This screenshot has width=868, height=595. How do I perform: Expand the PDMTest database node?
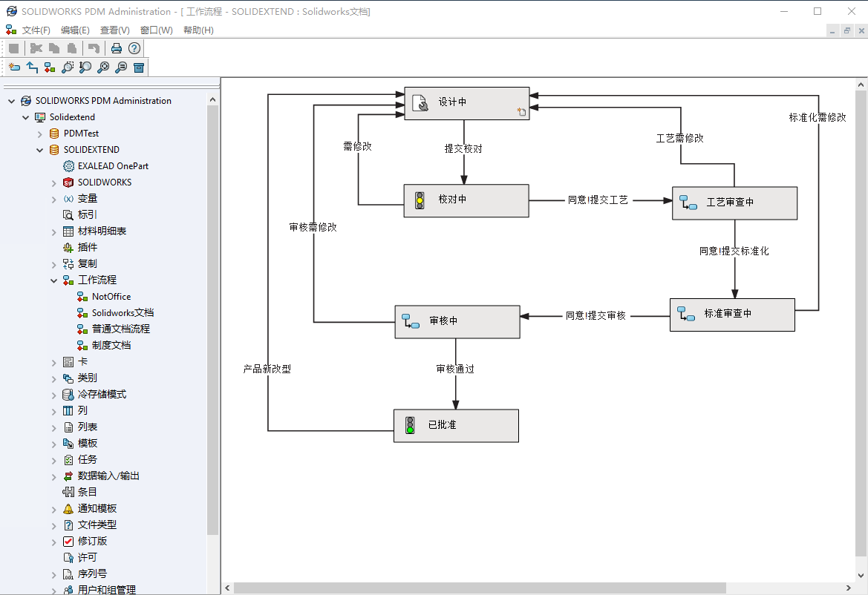pyautogui.click(x=38, y=133)
